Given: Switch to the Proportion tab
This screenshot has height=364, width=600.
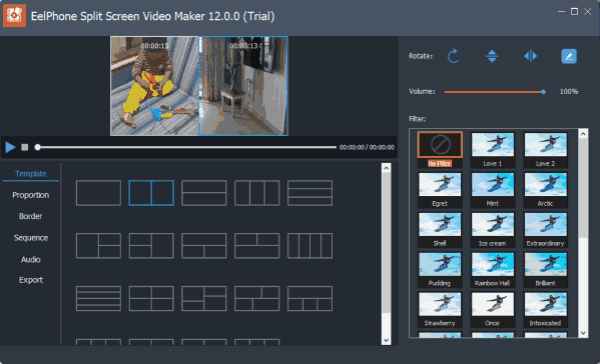Looking at the screenshot, I should coord(31,195).
